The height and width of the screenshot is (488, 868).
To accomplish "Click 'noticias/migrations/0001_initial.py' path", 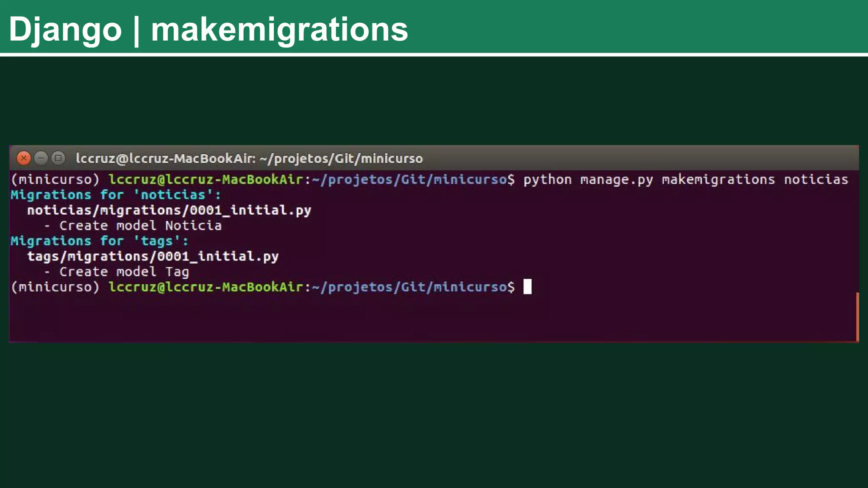I will pos(169,211).
